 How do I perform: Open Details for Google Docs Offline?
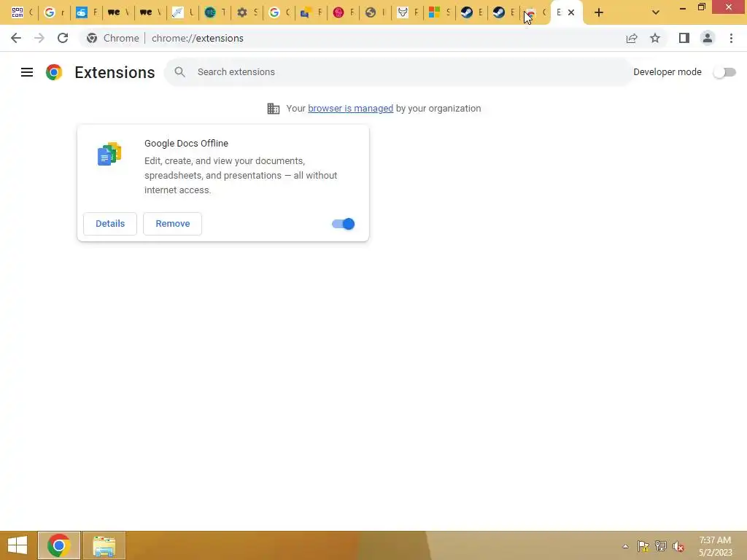point(110,224)
